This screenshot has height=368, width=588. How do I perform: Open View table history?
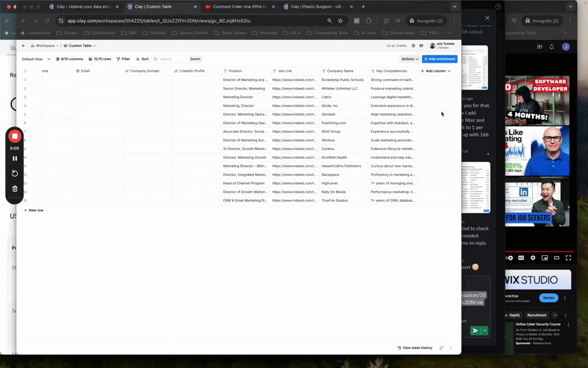pos(415,348)
